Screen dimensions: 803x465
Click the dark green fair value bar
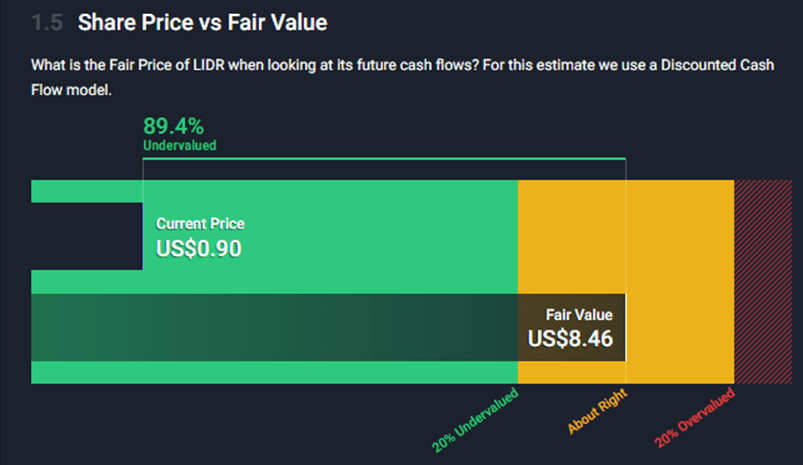274,327
